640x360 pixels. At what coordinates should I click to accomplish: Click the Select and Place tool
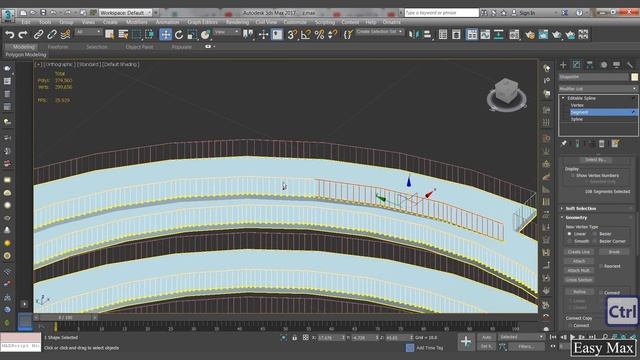coord(205,35)
